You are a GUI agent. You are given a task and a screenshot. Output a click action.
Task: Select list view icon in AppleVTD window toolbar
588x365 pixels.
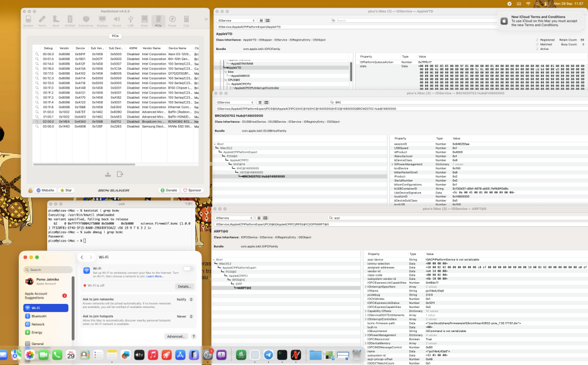(x=262, y=21)
